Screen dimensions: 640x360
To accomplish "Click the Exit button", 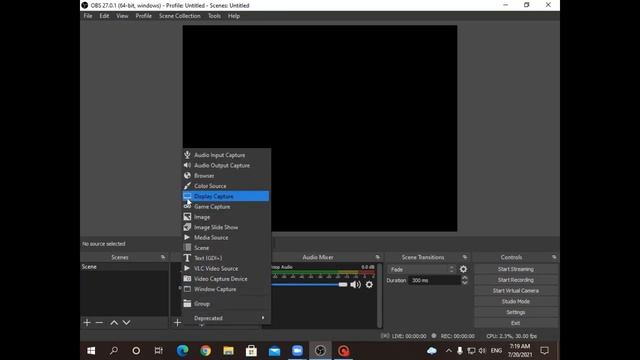I will (516, 323).
